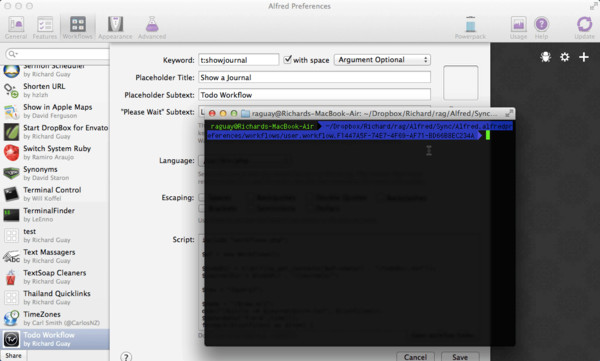Click the workflow icon image well
The width and height of the screenshot is (600, 361).
pos(460,83)
